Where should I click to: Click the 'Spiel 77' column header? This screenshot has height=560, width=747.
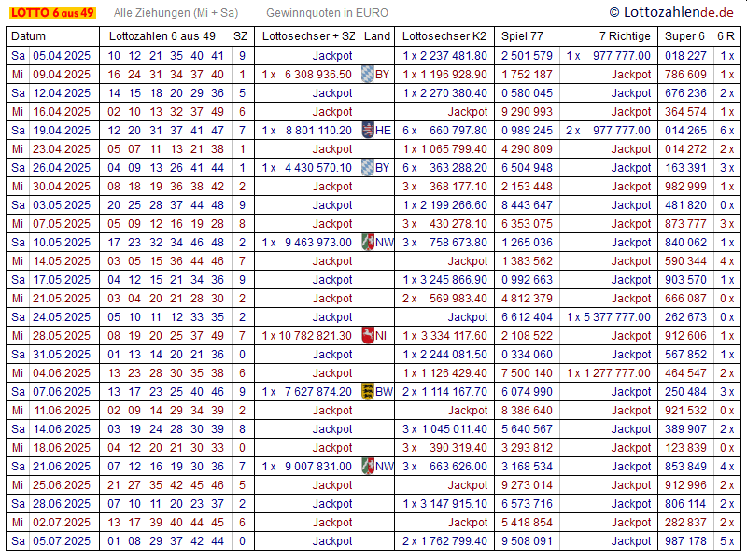[x=522, y=36]
